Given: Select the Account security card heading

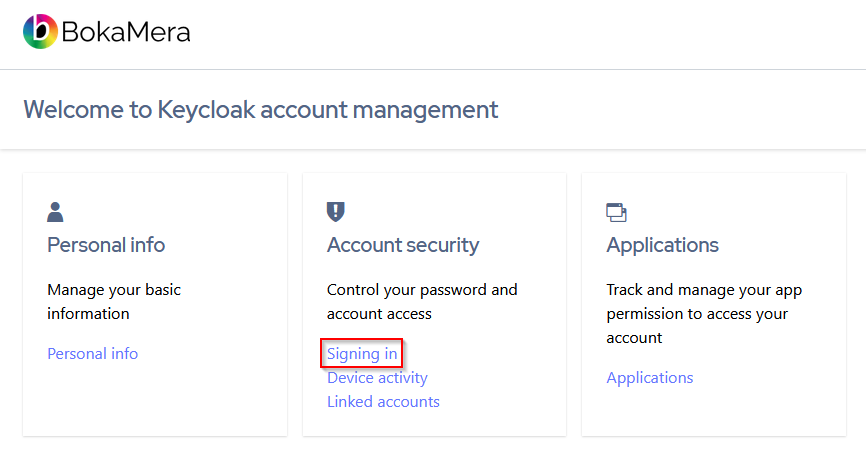Looking at the screenshot, I should [403, 245].
